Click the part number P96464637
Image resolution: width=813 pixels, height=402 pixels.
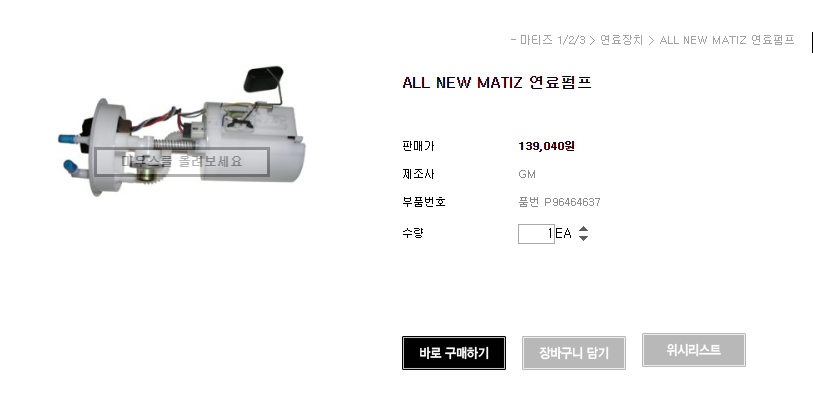[x=572, y=202]
